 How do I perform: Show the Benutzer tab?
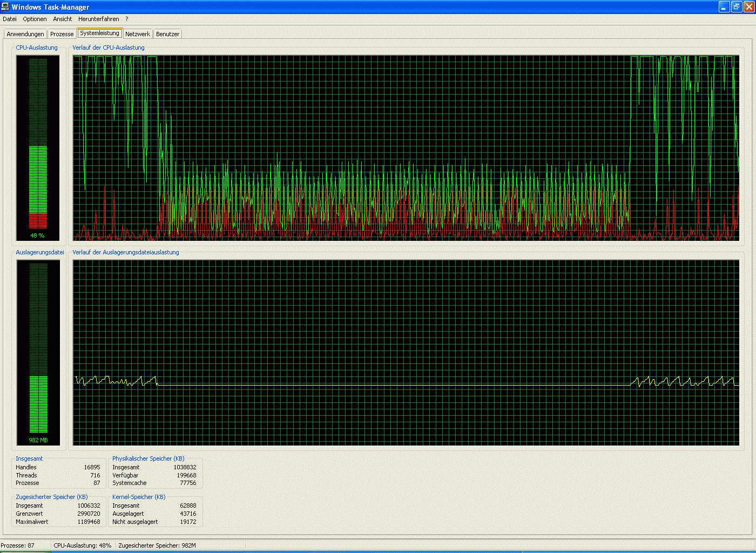[x=167, y=34]
